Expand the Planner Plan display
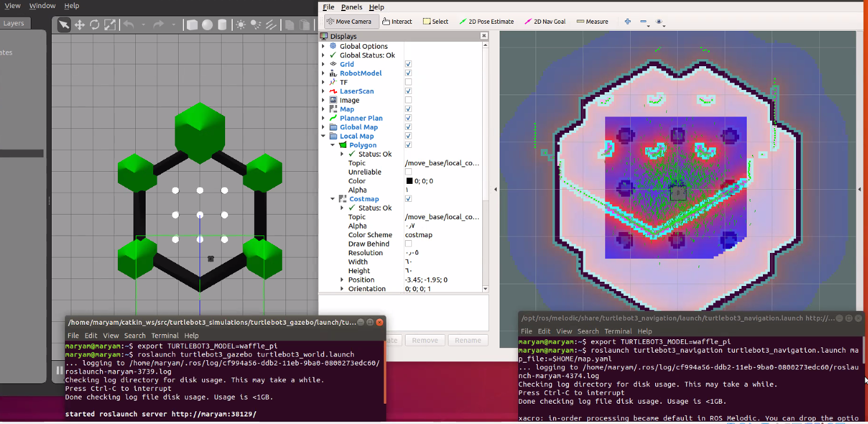The width and height of the screenshot is (868, 424). point(323,118)
